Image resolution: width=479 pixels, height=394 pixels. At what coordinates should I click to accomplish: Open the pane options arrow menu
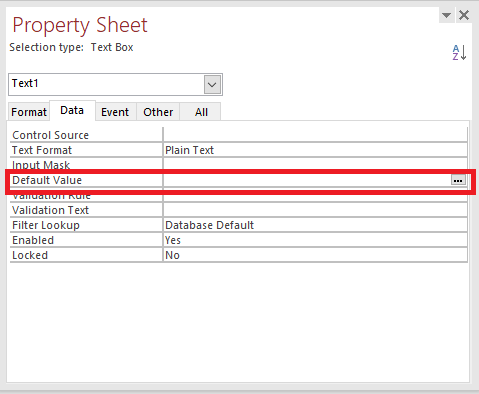(x=447, y=15)
